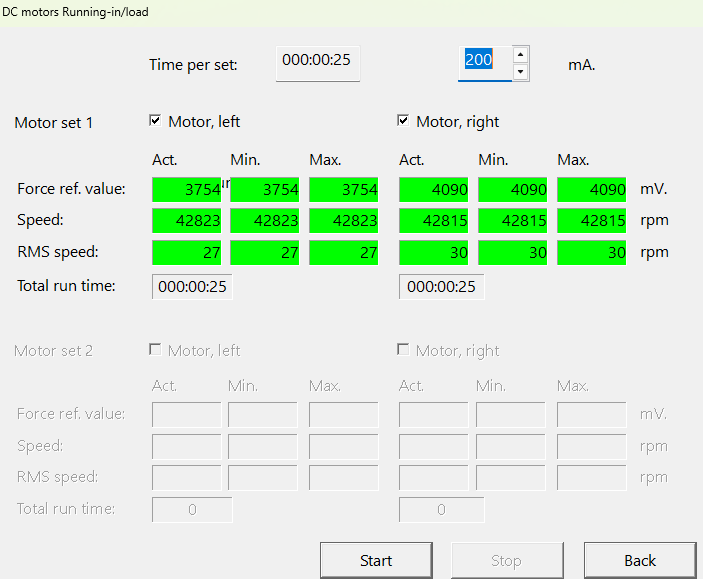Increase the mA value with up arrow
Image resolution: width=703 pixels, height=579 pixels.
click(x=520, y=55)
